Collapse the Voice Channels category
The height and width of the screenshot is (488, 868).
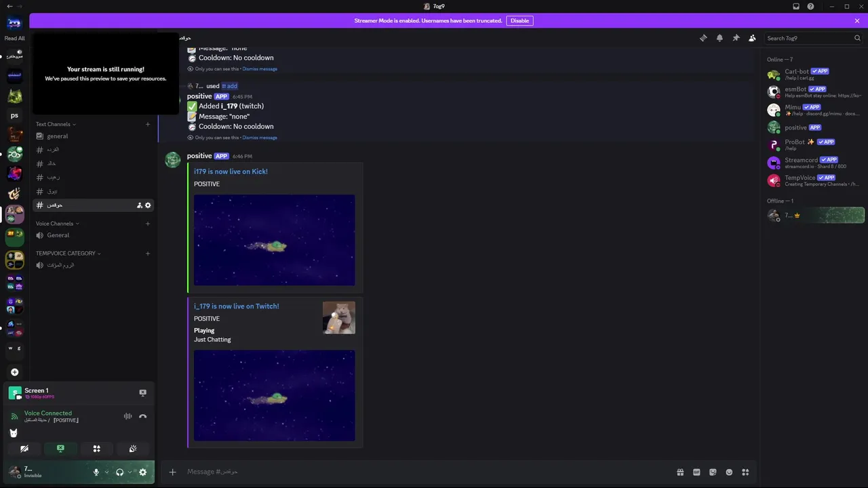(58, 224)
